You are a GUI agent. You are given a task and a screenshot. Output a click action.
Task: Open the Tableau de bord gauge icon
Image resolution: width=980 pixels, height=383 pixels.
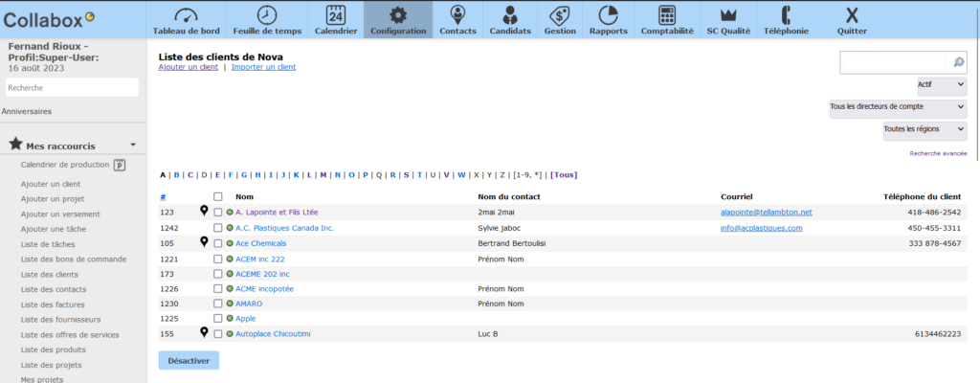tap(186, 15)
